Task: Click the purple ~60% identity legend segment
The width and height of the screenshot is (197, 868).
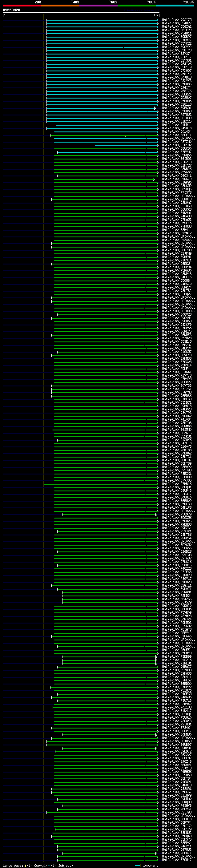Action: (99, 6)
